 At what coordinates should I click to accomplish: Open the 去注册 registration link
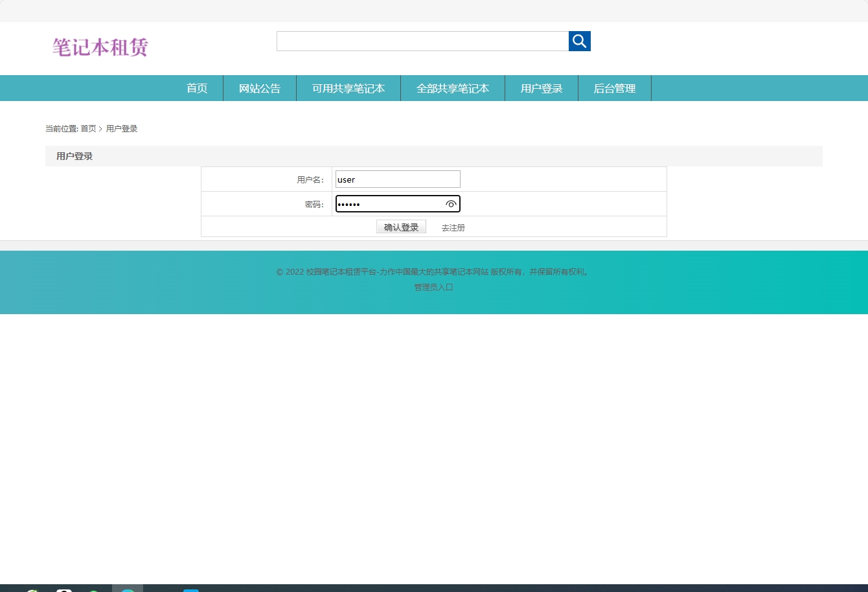click(x=453, y=227)
